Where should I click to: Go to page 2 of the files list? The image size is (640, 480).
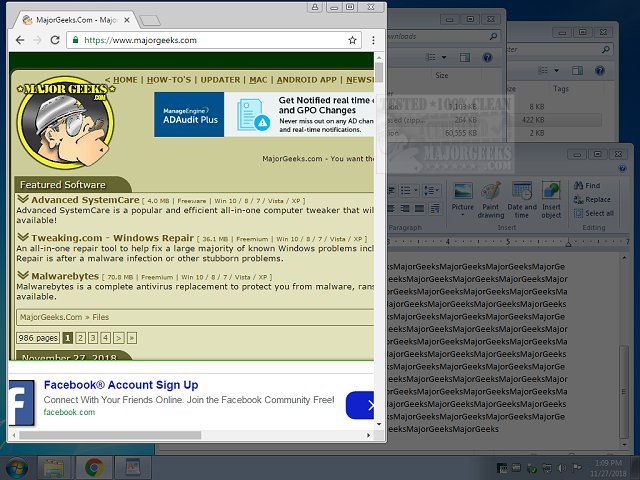[80, 338]
